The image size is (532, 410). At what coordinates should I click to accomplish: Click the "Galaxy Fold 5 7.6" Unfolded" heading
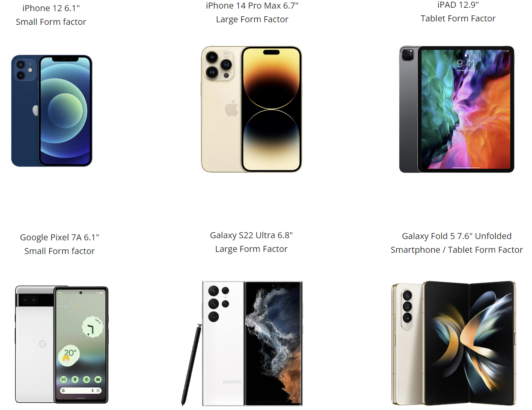click(x=457, y=236)
